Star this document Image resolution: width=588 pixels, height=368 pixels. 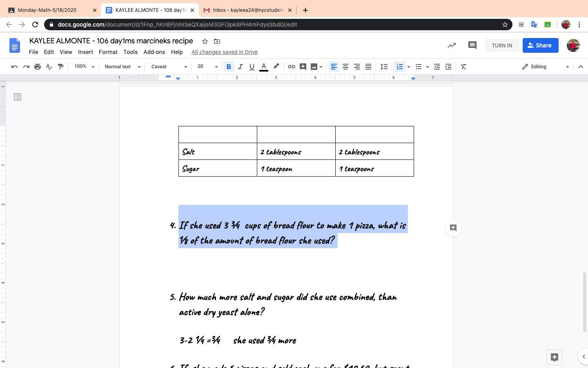click(x=205, y=41)
